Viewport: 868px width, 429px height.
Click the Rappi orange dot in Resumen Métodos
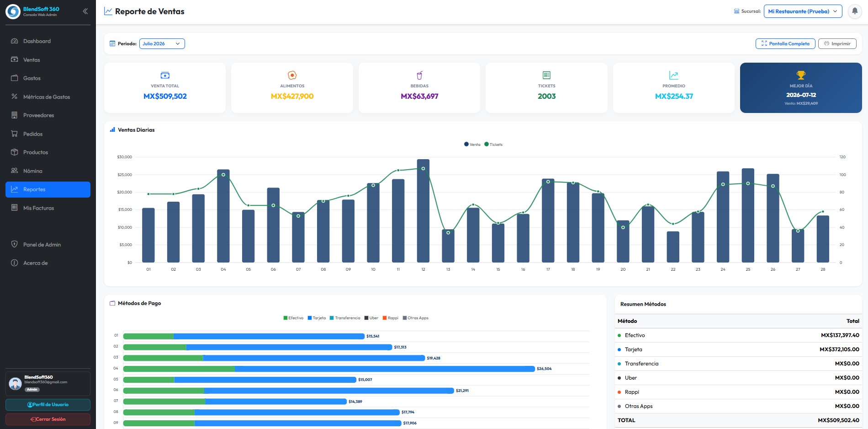[619, 392]
